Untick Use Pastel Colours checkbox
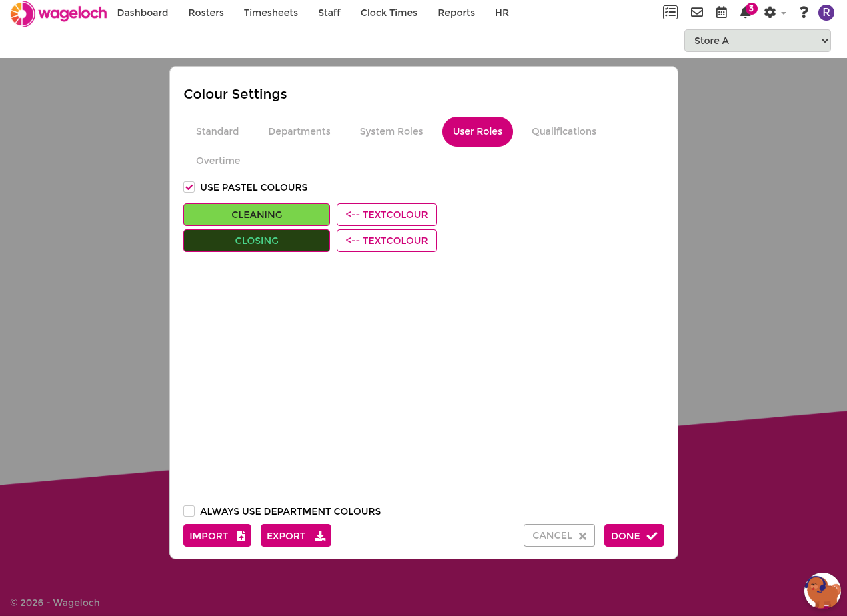847x616 pixels. tap(189, 187)
